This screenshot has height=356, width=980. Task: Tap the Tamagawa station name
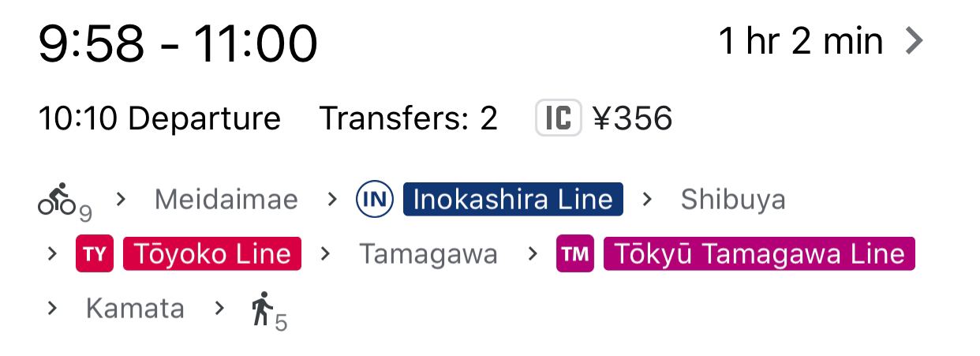click(428, 254)
